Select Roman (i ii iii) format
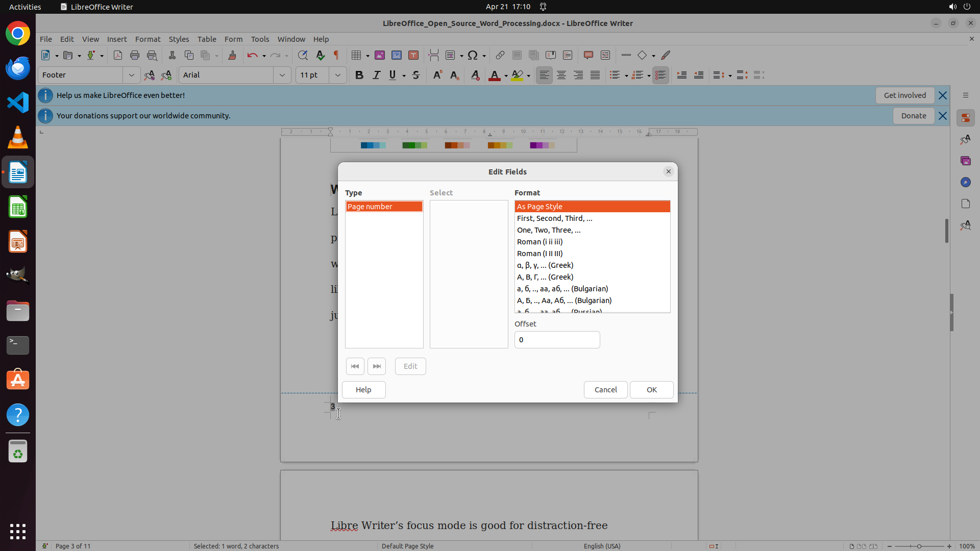Screen dimensions: 980x551 [540, 242]
